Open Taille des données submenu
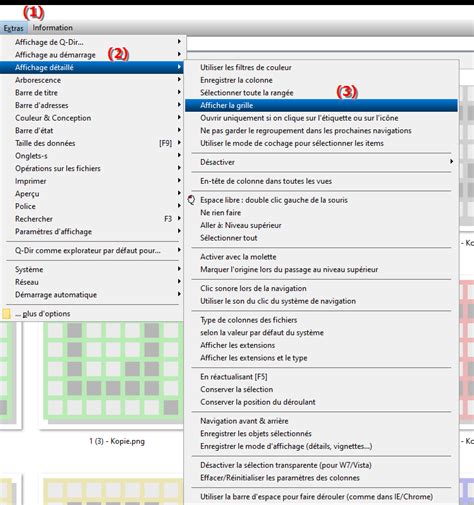Image resolution: width=474 pixels, height=505 pixels. point(92,143)
